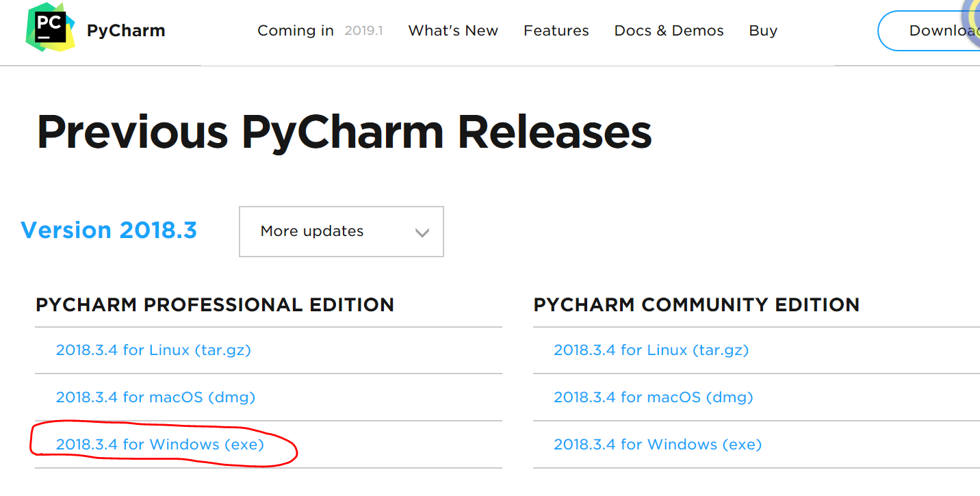Download 2018.3.4 Community for macOS (dmg)
Screen dimensions: 980x496
pyautogui.click(x=652, y=397)
